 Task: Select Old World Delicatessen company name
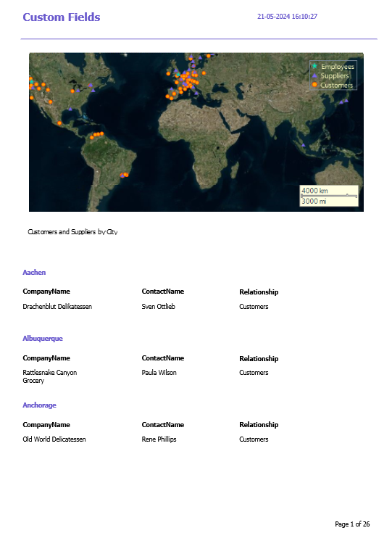point(54,439)
